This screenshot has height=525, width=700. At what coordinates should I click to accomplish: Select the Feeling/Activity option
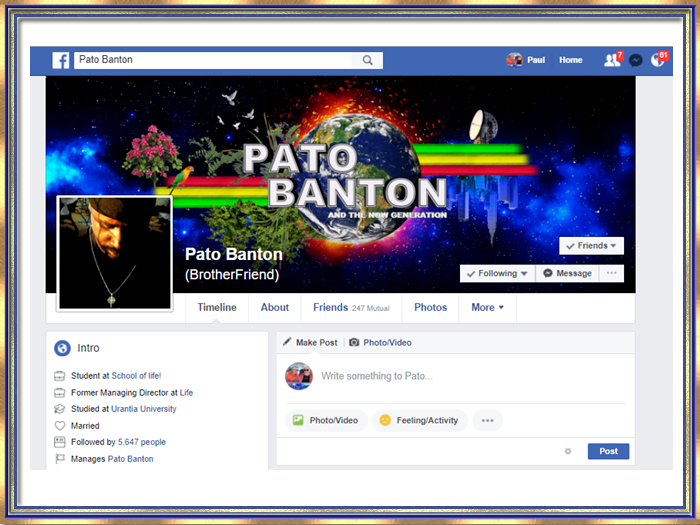click(x=419, y=421)
